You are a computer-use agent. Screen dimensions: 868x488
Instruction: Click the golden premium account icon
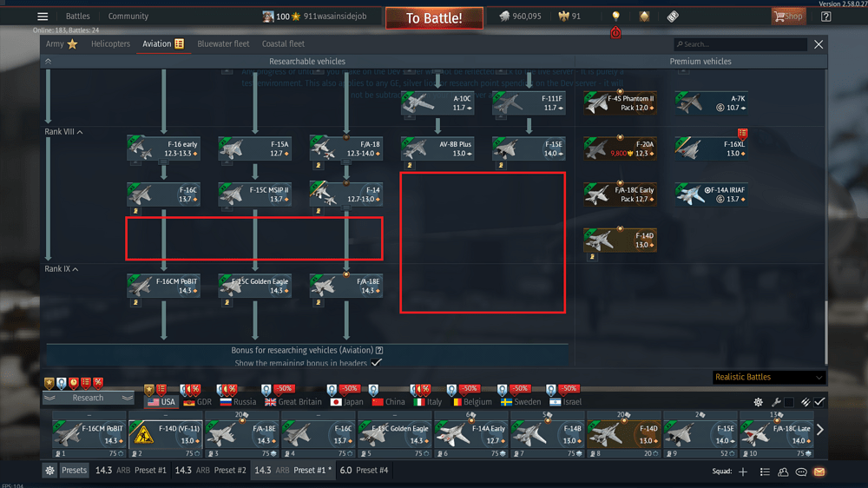click(644, 16)
